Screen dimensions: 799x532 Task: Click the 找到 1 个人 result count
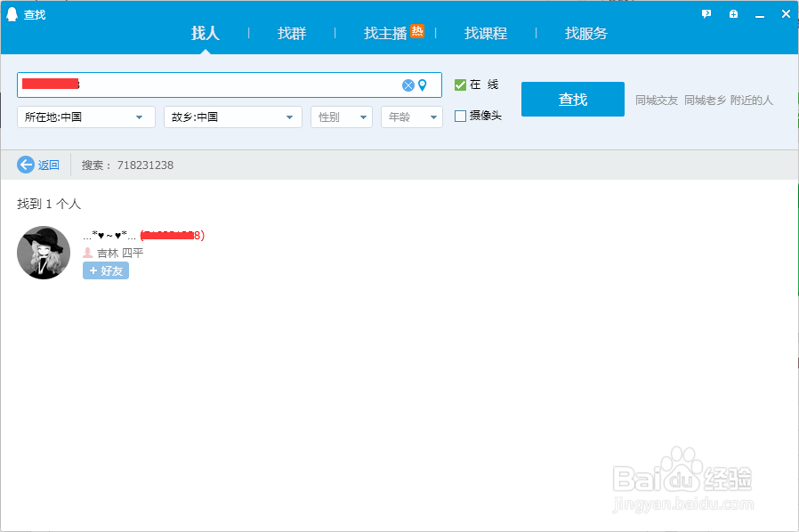49,204
